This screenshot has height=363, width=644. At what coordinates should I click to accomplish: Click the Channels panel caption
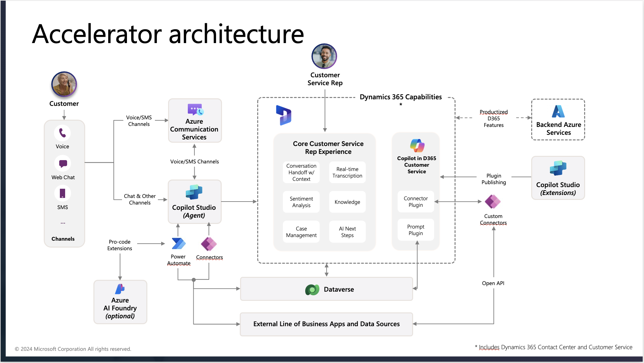point(63,239)
